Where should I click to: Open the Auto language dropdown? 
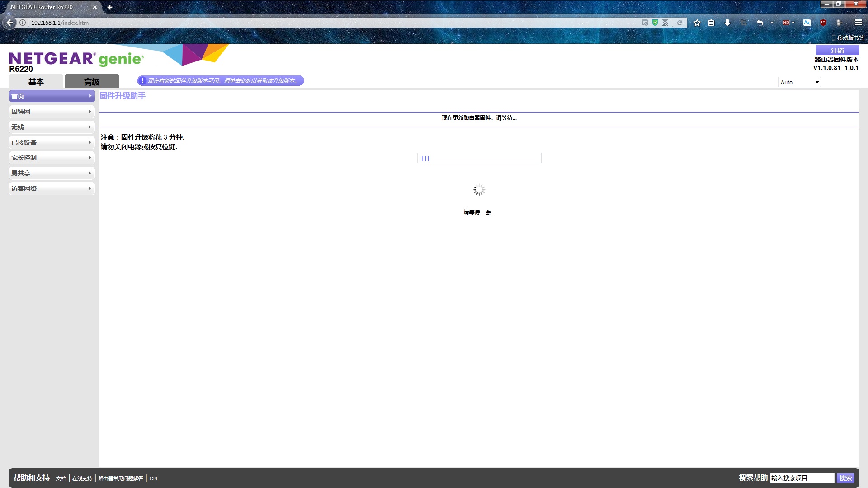click(799, 82)
